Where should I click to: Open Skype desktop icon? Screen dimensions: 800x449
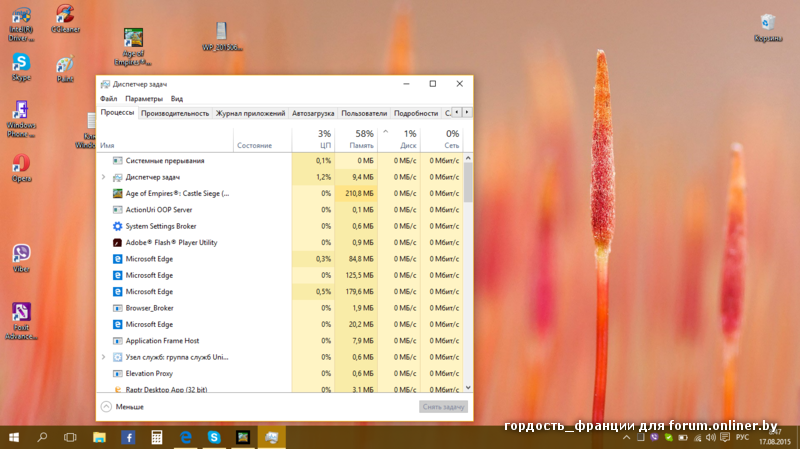point(20,64)
